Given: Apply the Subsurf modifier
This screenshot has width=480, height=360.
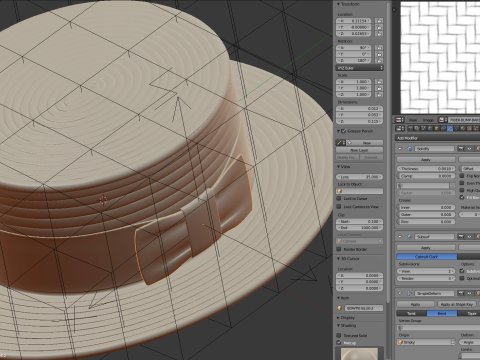Looking at the screenshot, I should 426,248.
